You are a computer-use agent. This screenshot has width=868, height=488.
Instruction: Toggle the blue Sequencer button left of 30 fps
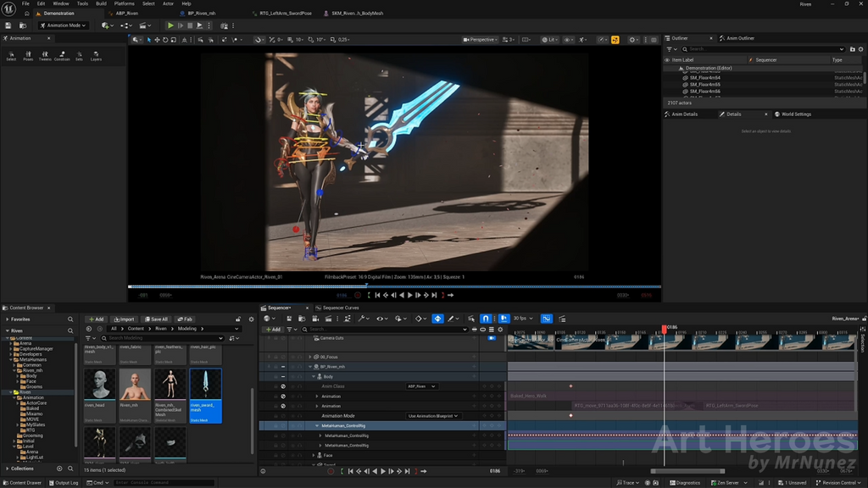pos(504,319)
